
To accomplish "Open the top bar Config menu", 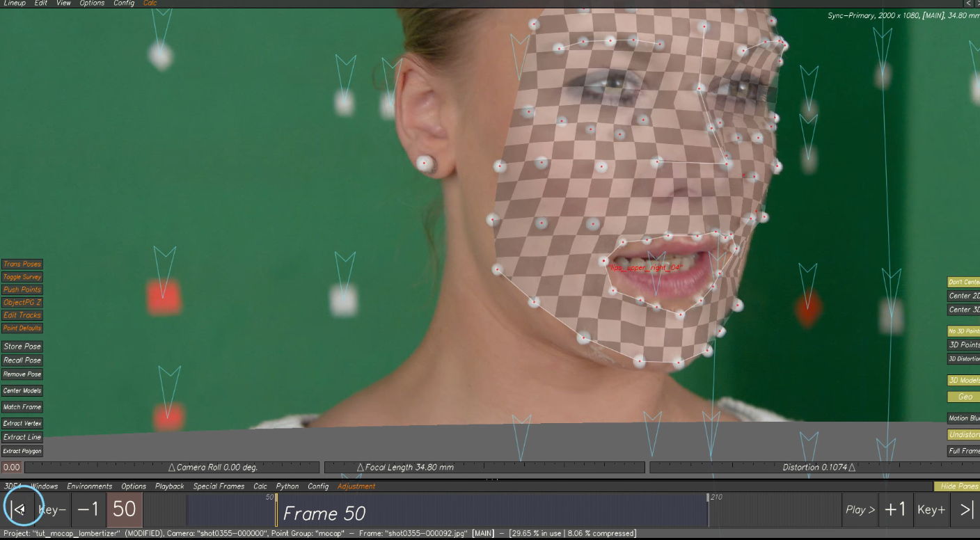I will click(x=124, y=3).
